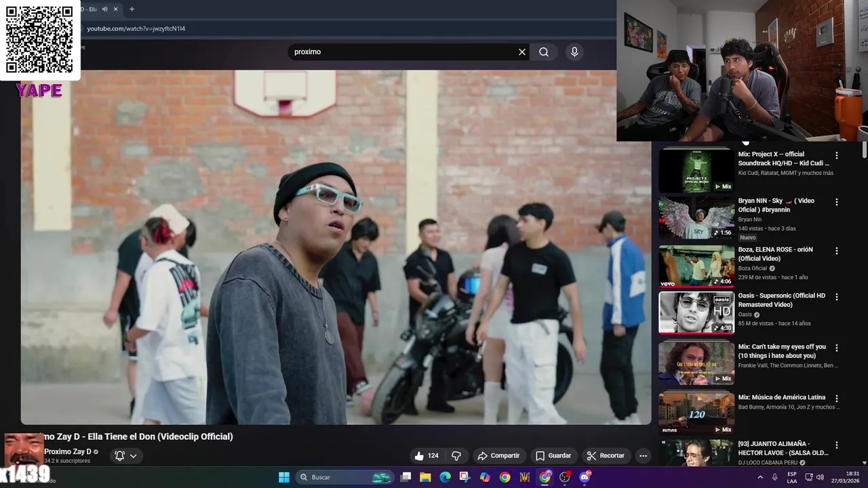Open options menu for Boza orióN video
This screenshot has height=488, width=868.
click(x=836, y=251)
